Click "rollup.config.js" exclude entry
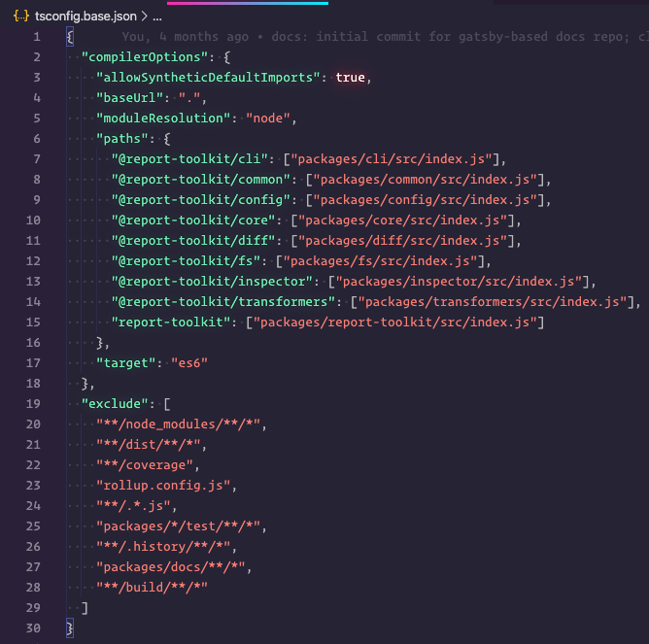The width and height of the screenshot is (649, 644). pyautogui.click(x=163, y=485)
